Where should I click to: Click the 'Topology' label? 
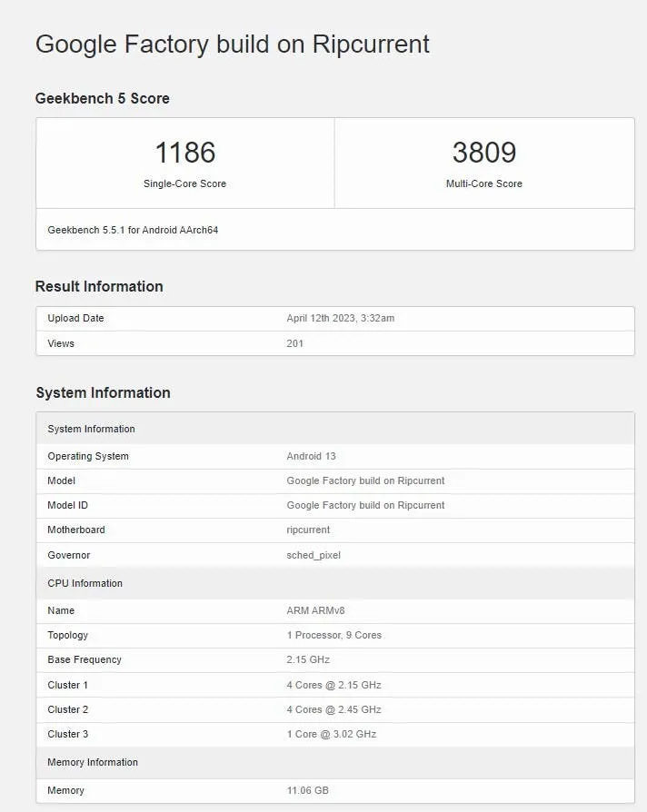point(68,635)
